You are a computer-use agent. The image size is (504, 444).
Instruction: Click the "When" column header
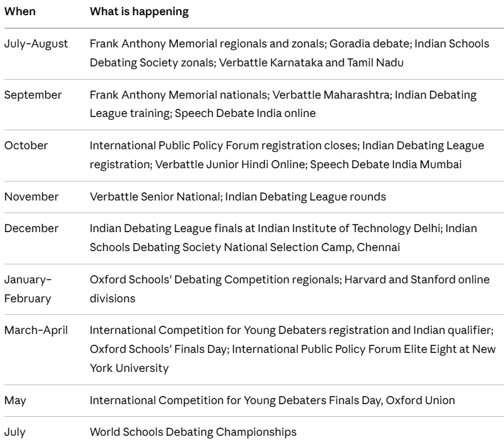pos(20,11)
